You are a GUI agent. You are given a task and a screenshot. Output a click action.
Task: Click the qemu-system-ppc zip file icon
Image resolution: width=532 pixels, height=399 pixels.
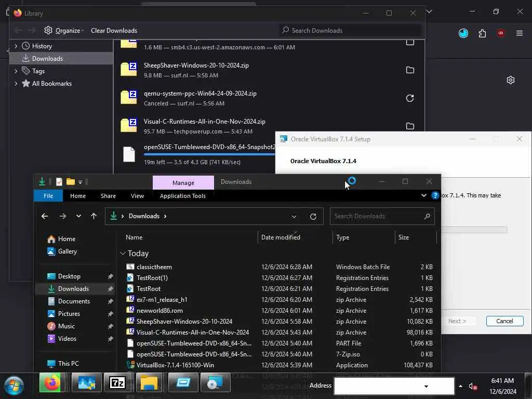[x=129, y=98]
